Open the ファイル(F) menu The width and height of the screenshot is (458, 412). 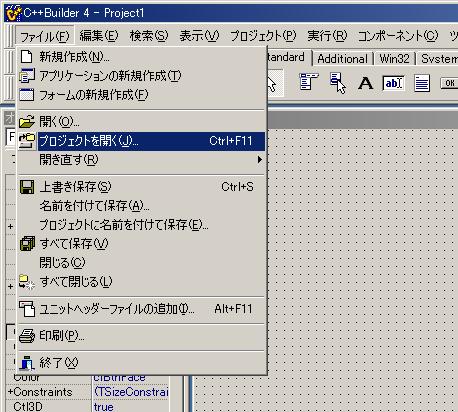tap(45, 36)
